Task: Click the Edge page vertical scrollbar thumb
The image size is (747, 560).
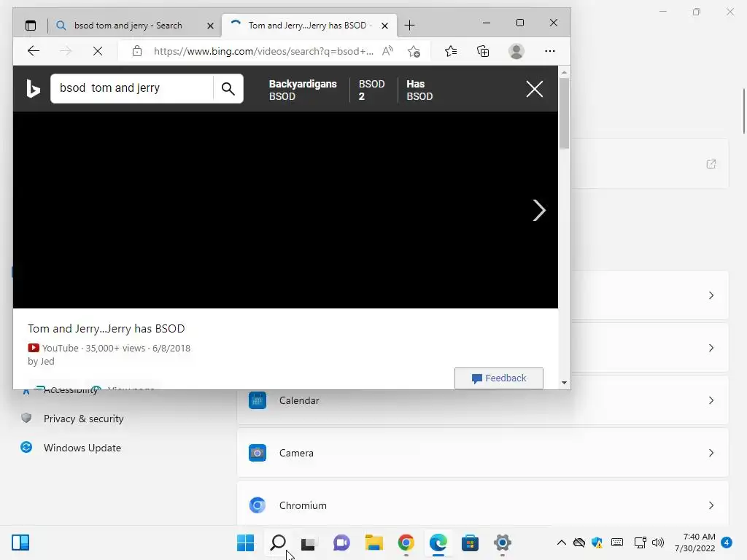Action: 564,113
